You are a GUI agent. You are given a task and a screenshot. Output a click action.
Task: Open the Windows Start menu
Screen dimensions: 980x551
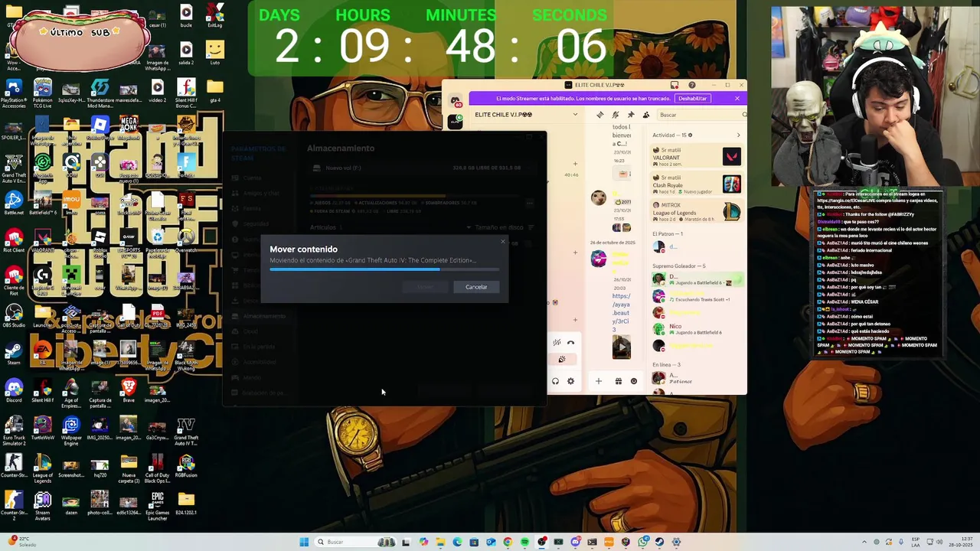click(x=304, y=542)
